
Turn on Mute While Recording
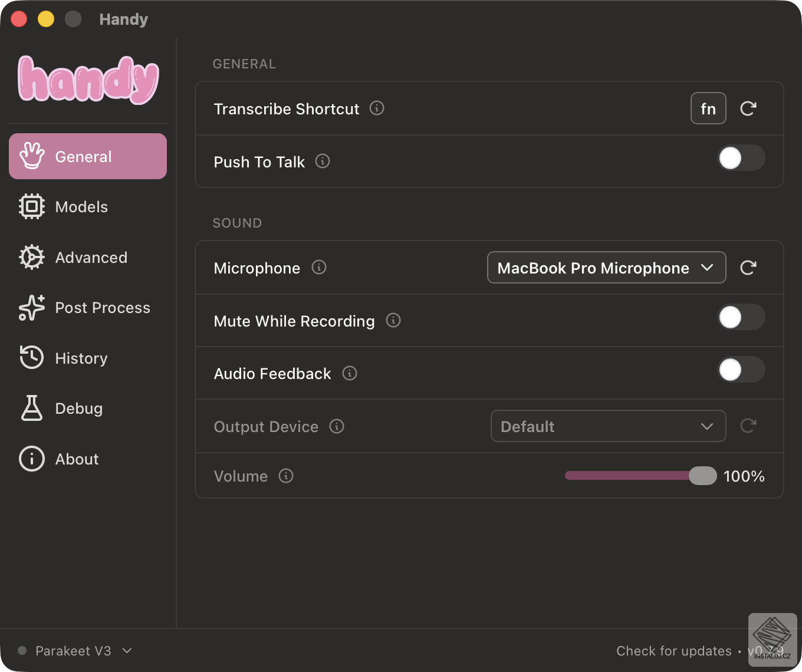[x=741, y=317]
